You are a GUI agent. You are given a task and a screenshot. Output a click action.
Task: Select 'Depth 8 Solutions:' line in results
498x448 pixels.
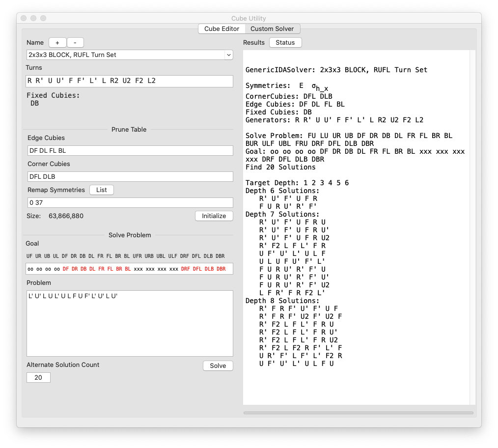282,301
